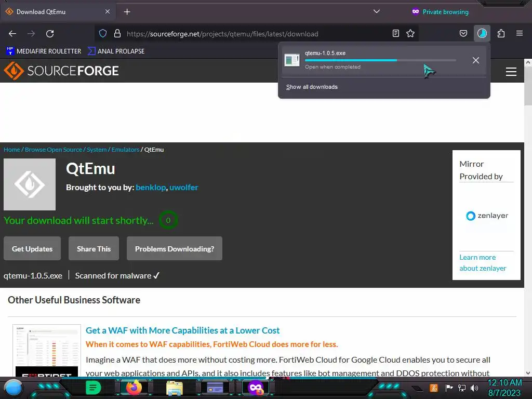
Task: Open the tracking protection shield icon
Action: click(103, 33)
